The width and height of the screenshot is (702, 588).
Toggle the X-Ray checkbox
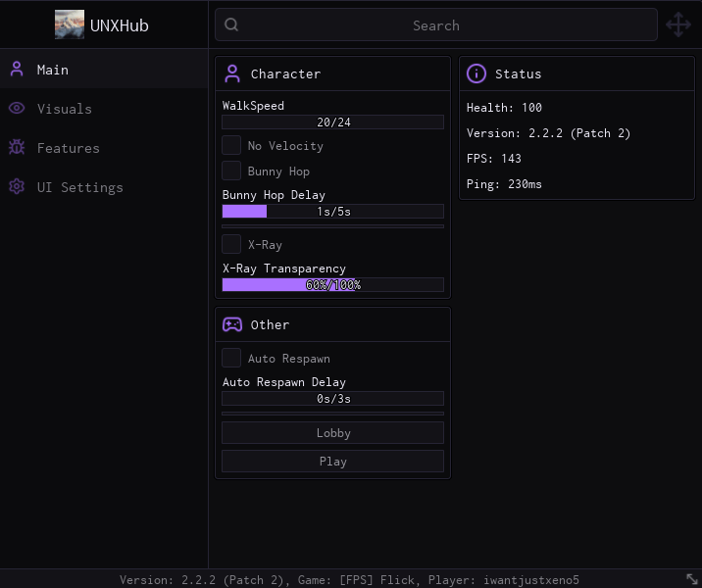pos(231,244)
